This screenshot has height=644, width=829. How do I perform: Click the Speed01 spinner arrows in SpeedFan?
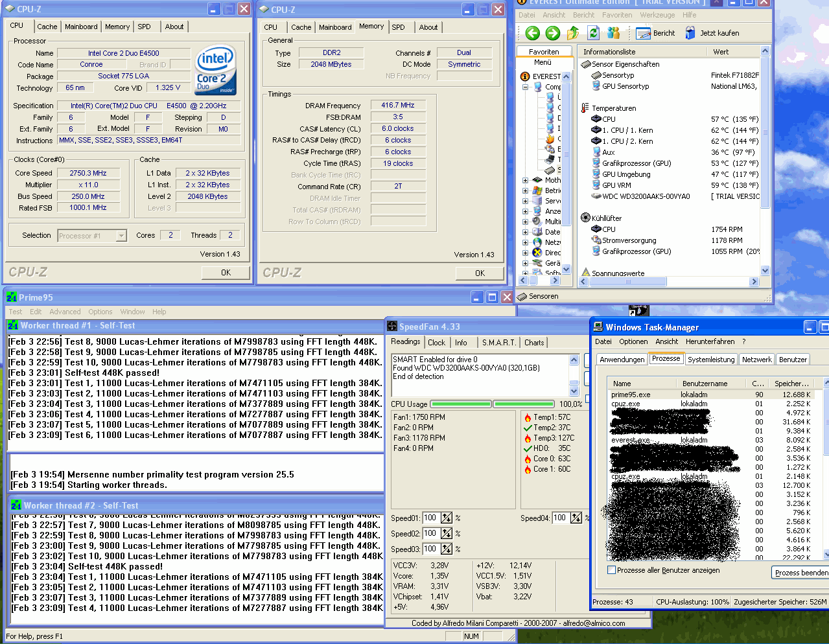447,518
